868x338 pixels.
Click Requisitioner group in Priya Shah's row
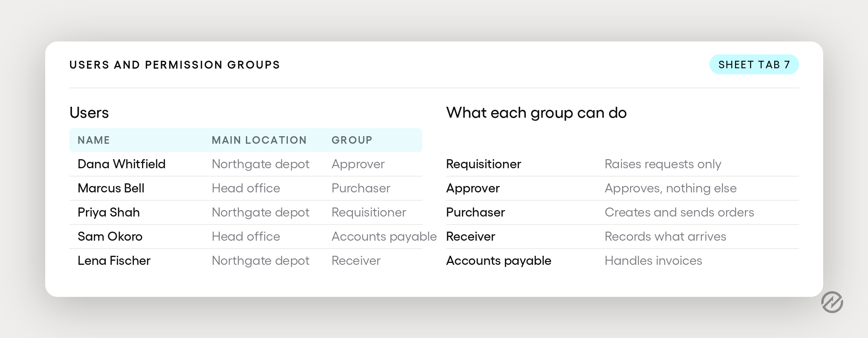pyautogui.click(x=369, y=212)
